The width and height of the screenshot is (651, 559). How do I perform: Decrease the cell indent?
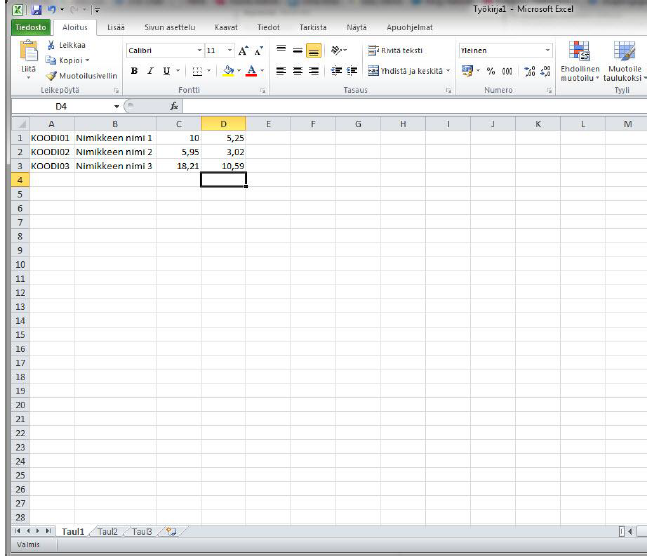[336, 71]
